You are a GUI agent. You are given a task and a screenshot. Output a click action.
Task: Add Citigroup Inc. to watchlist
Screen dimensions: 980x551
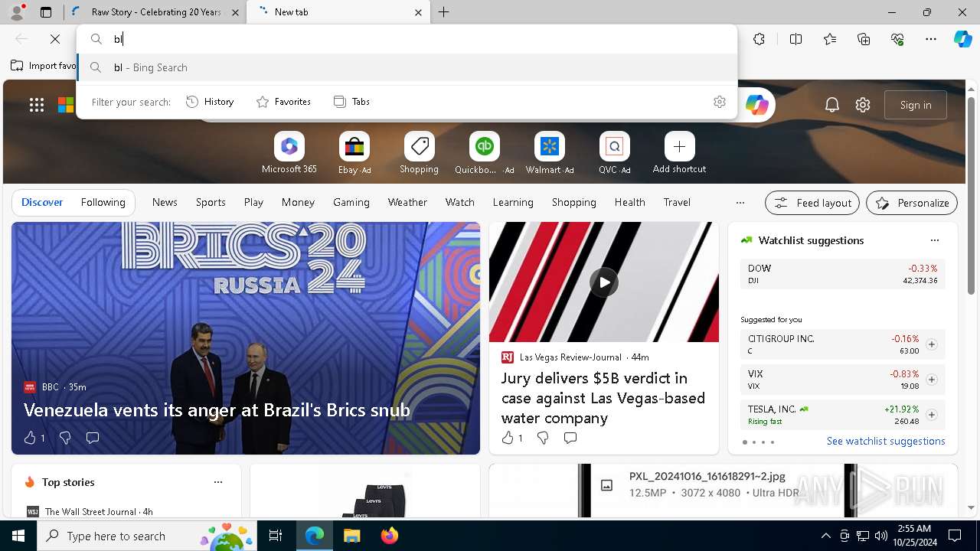pos(931,344)
